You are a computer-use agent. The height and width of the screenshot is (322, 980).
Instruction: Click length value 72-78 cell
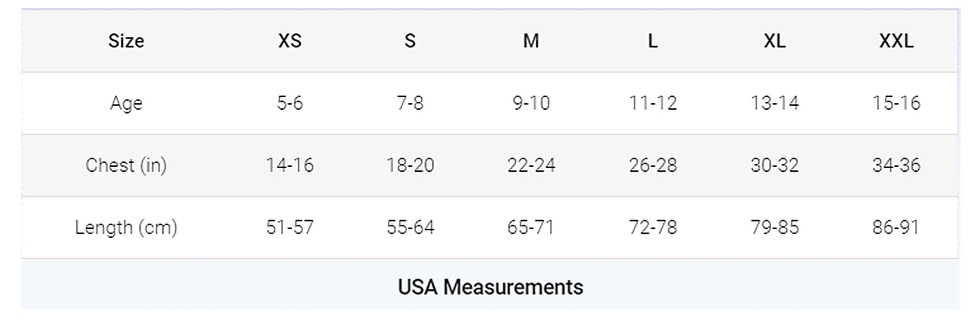[x=652, y=228]
